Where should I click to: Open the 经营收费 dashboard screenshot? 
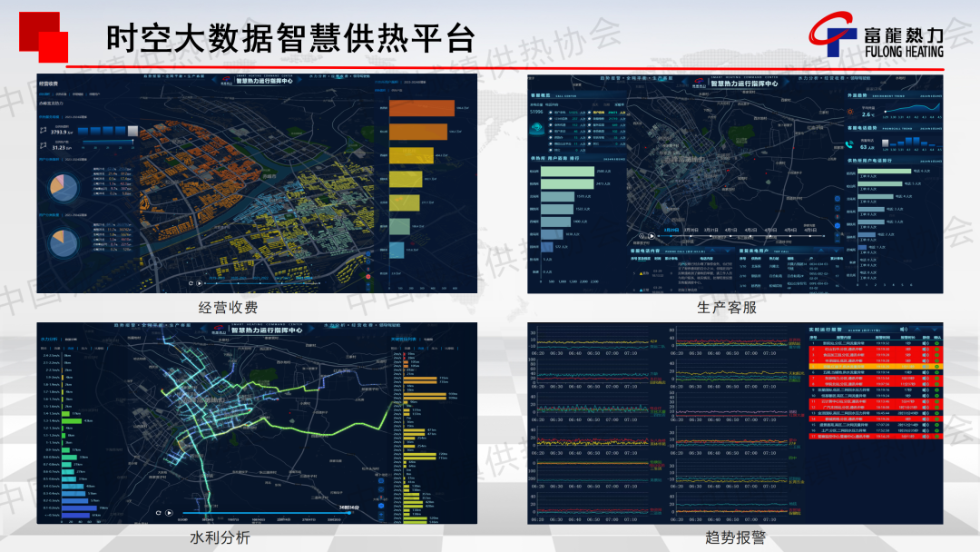pyautogui.click(x=256, y=182)
